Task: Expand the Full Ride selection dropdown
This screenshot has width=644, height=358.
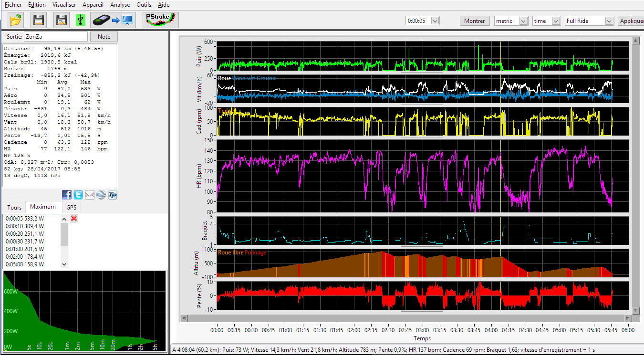Action: tap(609, 21)
